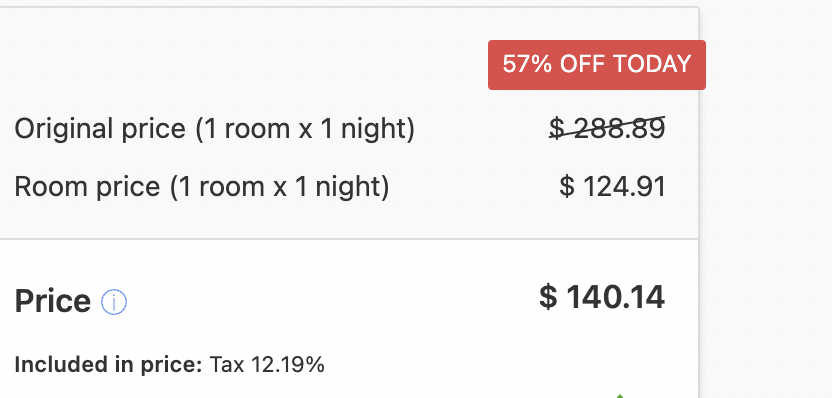Click the empty gray space left of the discount badge
The width and height of the screenshot is (832, 398).
(x=244, y=64)
